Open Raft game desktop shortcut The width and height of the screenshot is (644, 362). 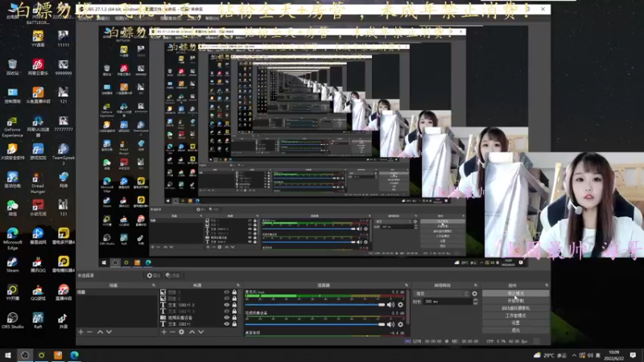click(38, 320)
